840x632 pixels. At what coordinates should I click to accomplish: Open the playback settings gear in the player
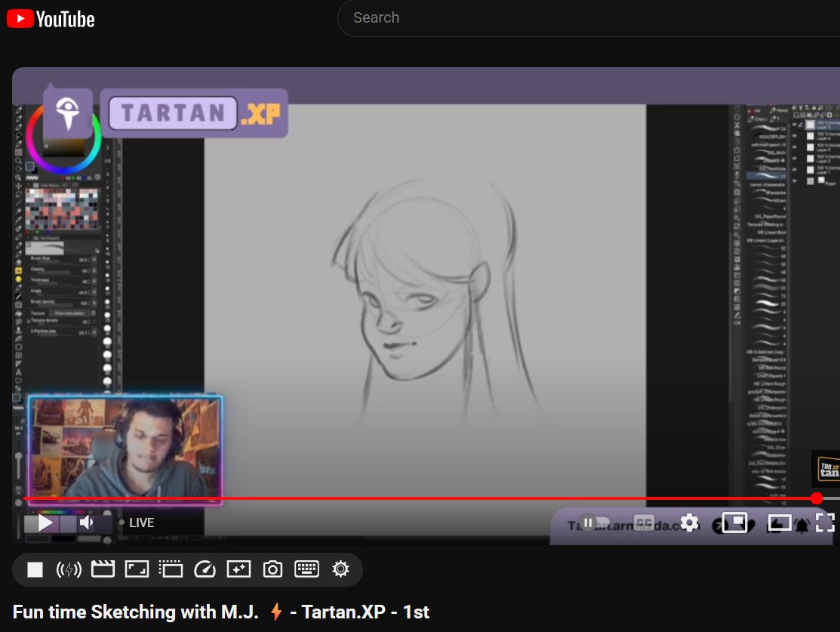690,522
